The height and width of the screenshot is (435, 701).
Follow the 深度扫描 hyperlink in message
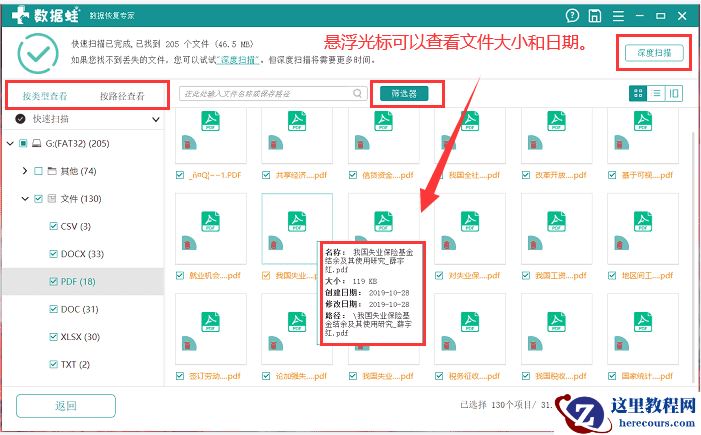(239, 60)
